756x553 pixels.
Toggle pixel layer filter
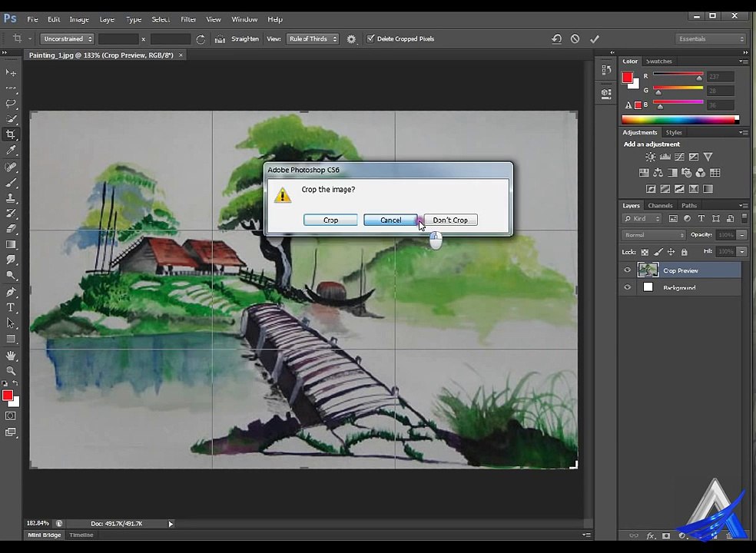pyautogui.click(x=673, y=218)
